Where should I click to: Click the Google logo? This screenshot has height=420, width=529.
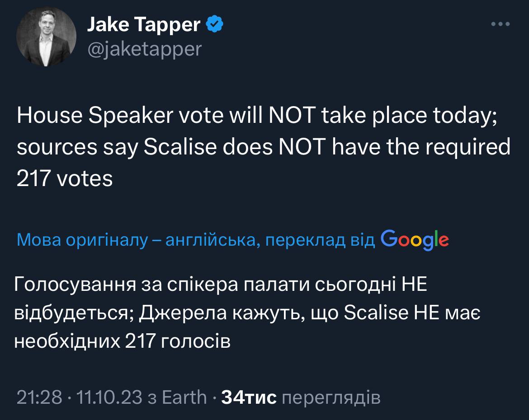pyautogui.click(x=415, y=240)
